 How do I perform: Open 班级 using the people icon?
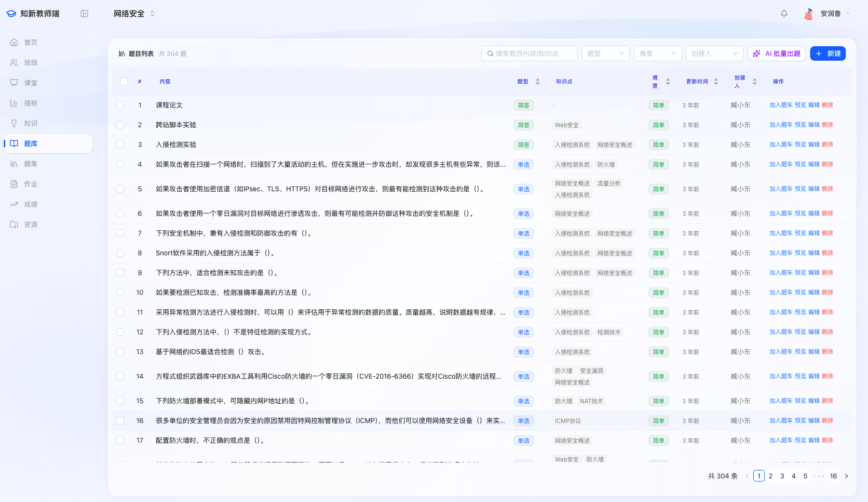14,63
